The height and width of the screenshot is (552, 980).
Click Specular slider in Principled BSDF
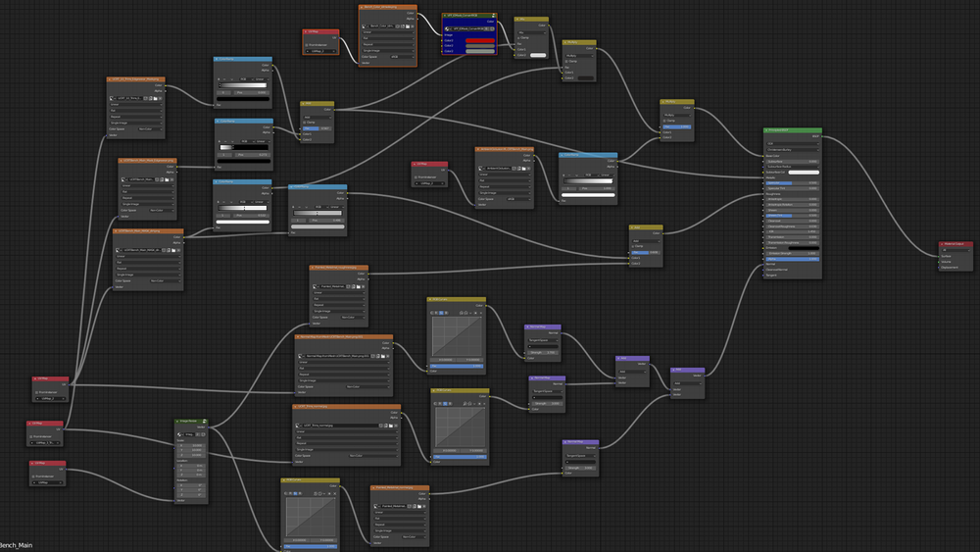(x=793, y=182)
